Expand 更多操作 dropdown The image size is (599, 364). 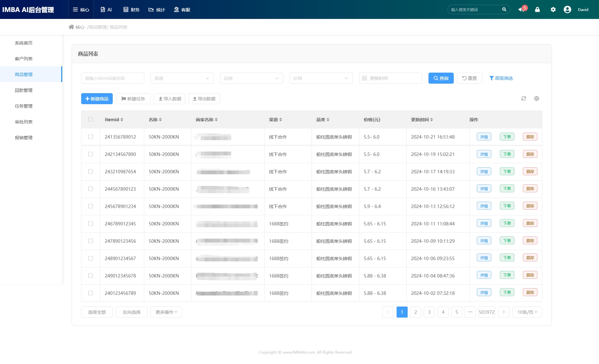click(x=166, y=312)
